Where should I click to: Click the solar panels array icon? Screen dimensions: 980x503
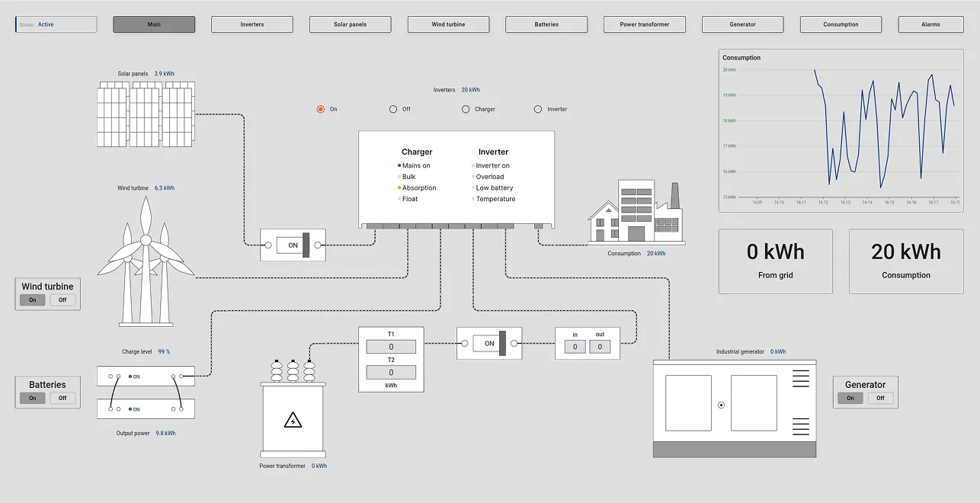[x=145, y=114]
